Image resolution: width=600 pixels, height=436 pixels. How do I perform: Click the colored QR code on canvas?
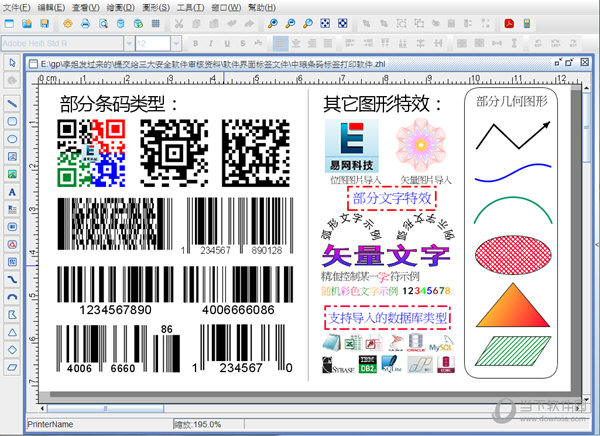(x=91, y=153)
